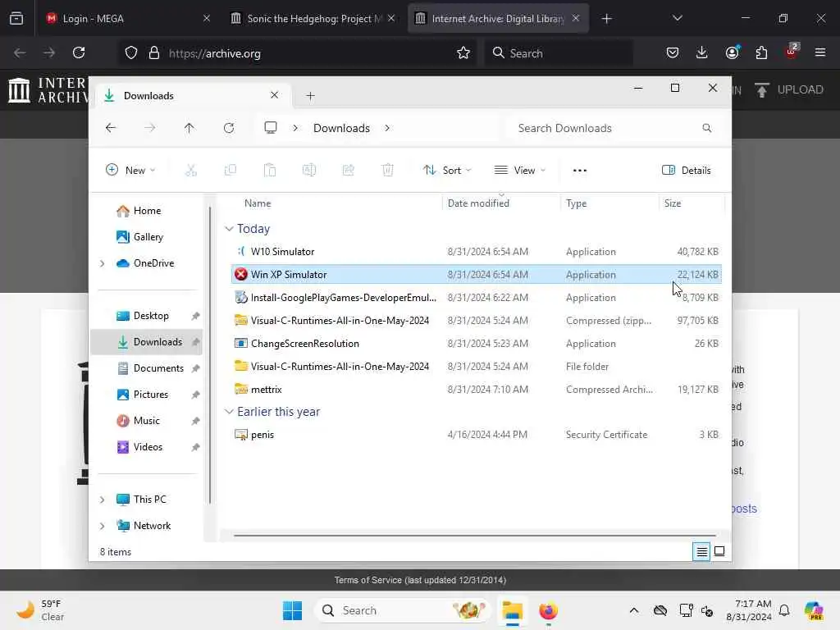This screenshot has height=630, width=840.
Task: Click Firefox icon in the taskbar
Action: (548, 610)
